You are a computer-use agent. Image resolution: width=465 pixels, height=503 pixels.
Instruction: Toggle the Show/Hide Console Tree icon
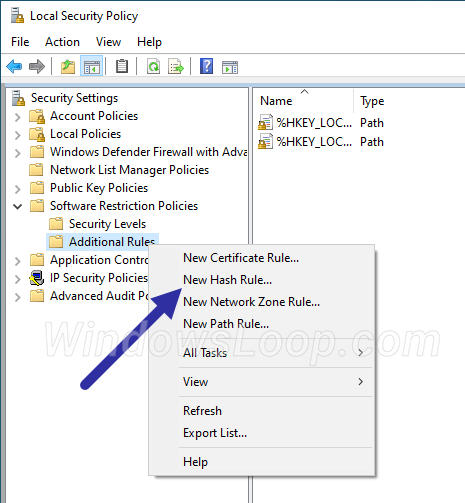[92, 67]
